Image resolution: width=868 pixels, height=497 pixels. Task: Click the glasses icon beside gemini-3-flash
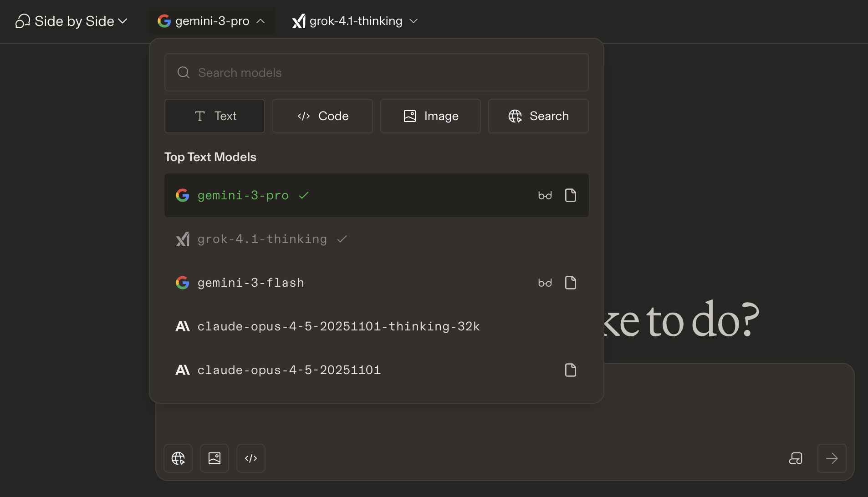click(546, 282)
